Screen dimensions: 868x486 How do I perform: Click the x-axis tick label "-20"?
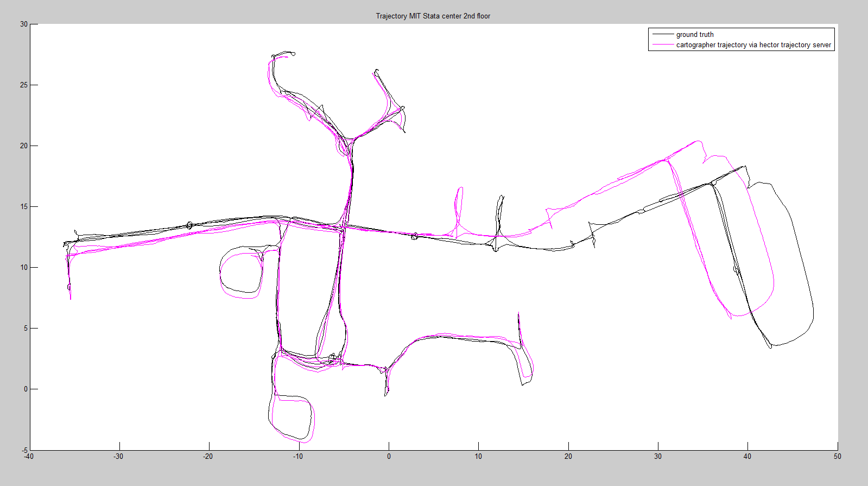(208, 456)
